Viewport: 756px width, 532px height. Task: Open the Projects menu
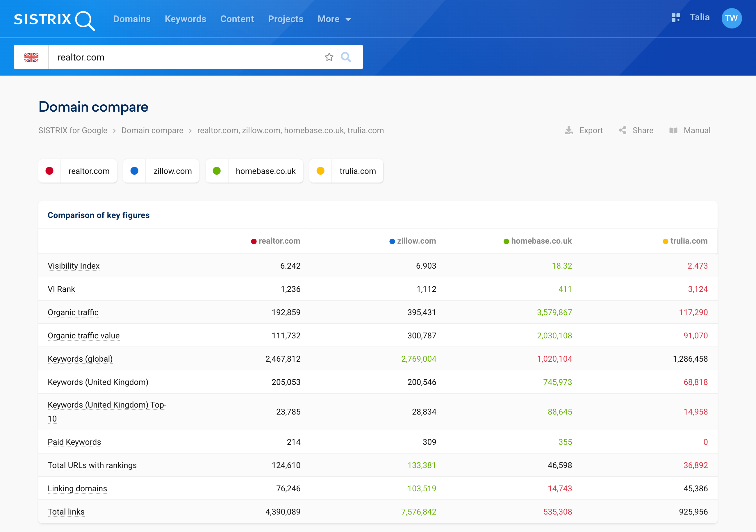(x=286, y=19)
